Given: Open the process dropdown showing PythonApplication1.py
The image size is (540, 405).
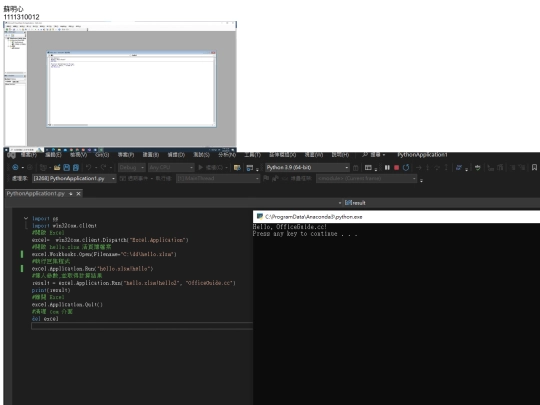Looking at the screenshot, I should tap(74, 178).
